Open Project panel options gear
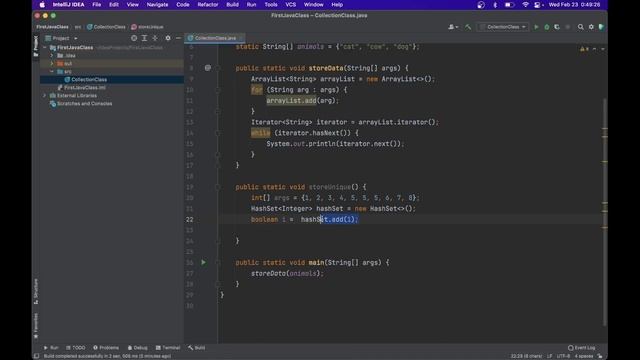This screenshot has width=640, height=360. 168,38
